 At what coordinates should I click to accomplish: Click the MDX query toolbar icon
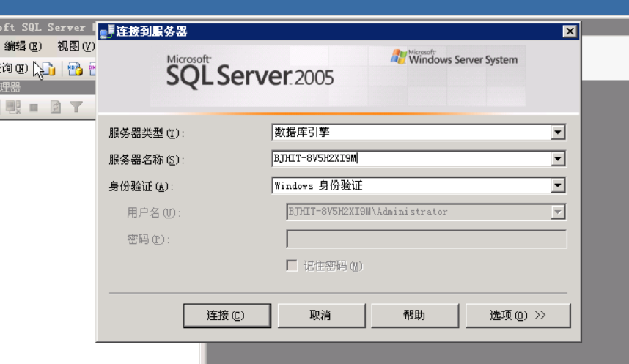(75, 69)
